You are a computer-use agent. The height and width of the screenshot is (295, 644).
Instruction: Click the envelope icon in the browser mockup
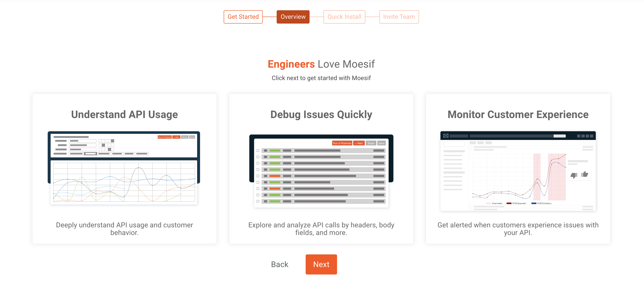(446, 136)
